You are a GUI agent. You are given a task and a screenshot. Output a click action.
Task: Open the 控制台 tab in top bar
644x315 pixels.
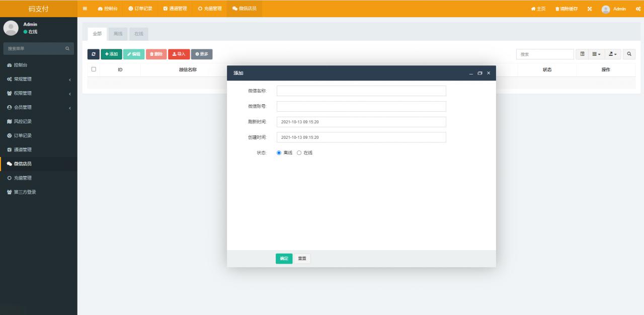(x=108, y=9)
